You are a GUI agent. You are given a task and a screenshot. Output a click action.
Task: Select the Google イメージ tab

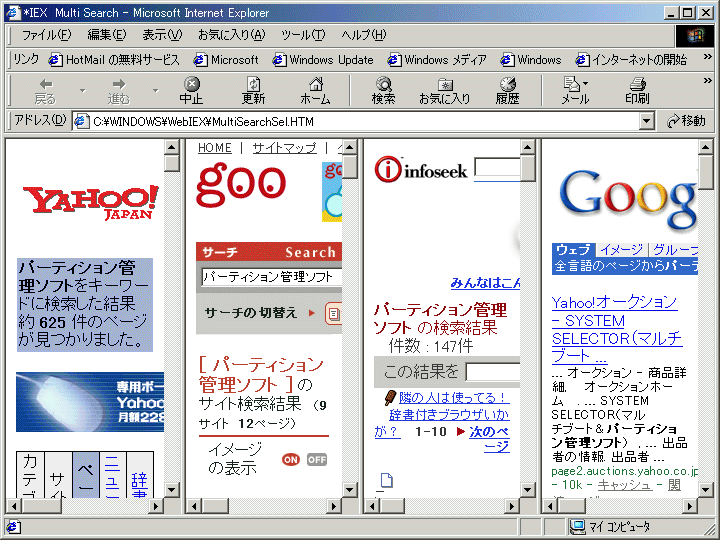click(622, 250)
